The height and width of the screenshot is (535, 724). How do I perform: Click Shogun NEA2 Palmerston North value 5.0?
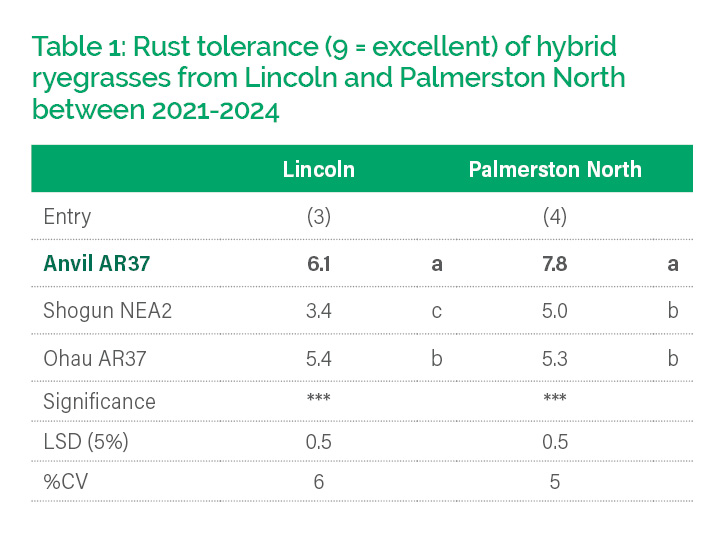(555, 311)
